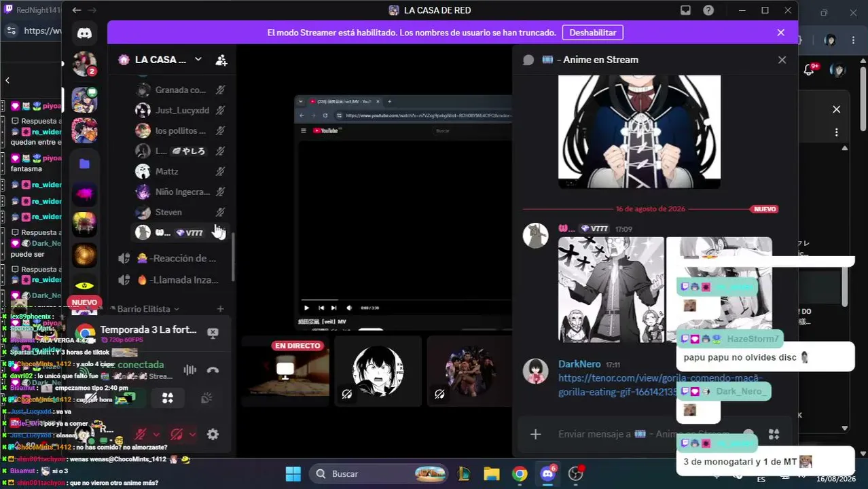This screenshot has width=868, height=489.
Task: Close the Streamer mode notification banner
Action: 780,33
